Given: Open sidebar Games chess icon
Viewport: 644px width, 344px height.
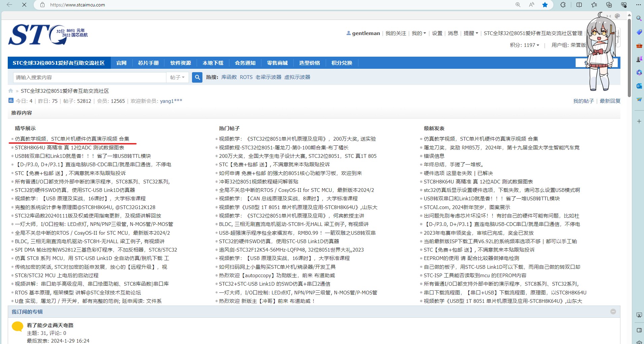Looking at the screenshot, I should (639, 59).
